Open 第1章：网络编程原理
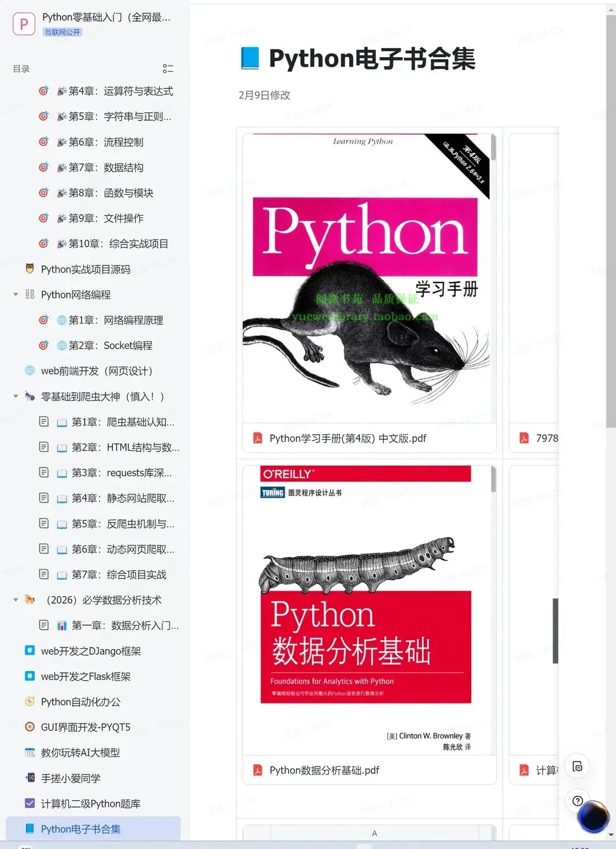The height and width of the screenshot is (849, 616). (x=116, y=320)
